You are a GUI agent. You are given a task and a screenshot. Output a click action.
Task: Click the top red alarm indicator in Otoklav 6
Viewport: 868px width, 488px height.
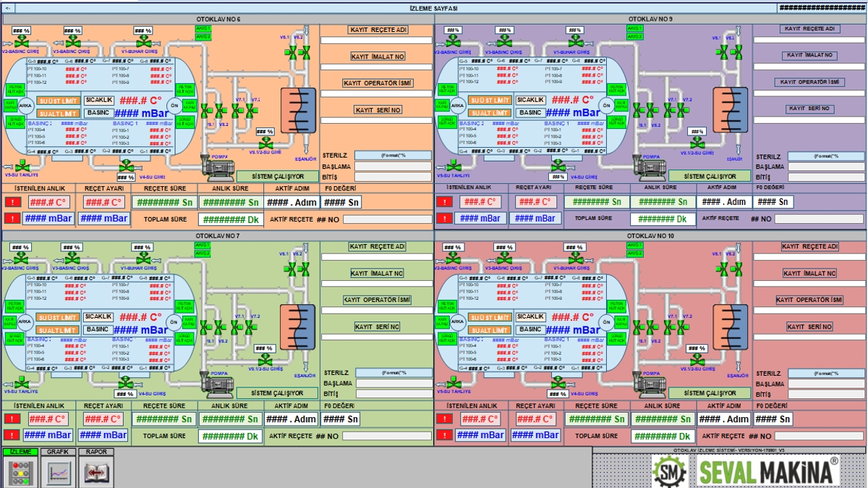click(12, 202)
